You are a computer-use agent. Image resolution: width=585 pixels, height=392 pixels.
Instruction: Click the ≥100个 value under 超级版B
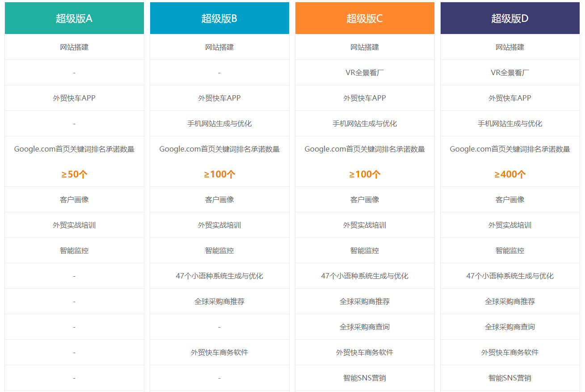coord(219,174)
